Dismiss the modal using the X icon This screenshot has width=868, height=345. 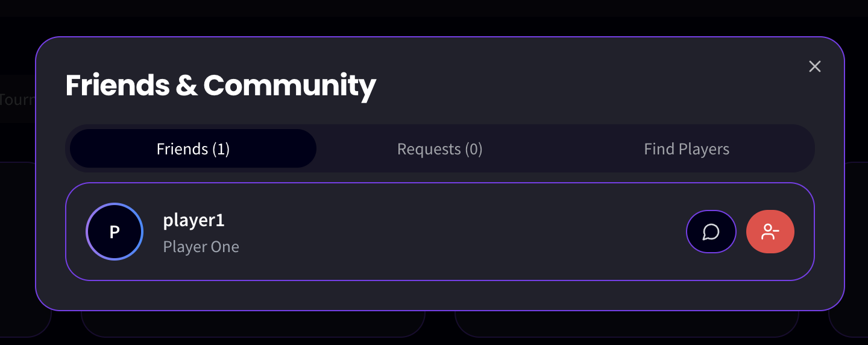point(815,66)
